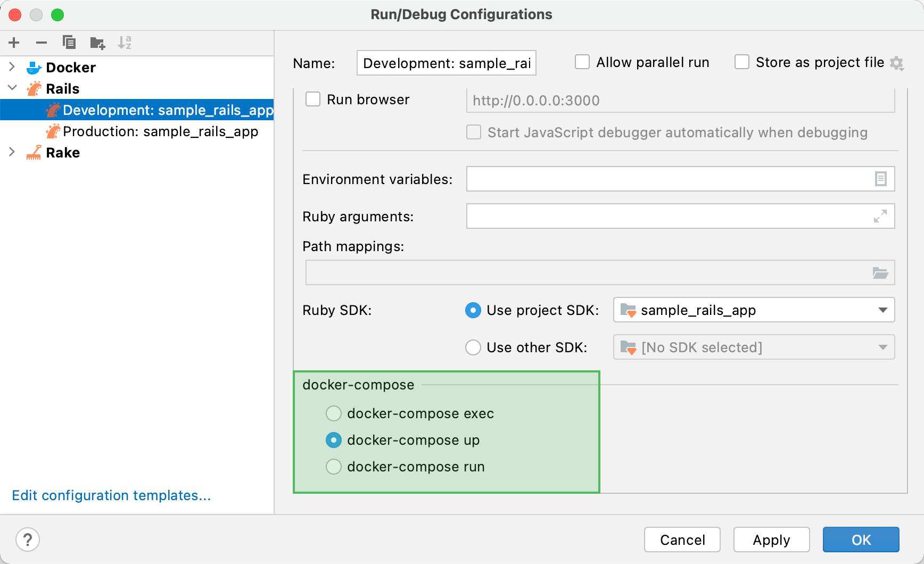Enable Allow parallel run
Screen dimensions: 924x564
582,62
